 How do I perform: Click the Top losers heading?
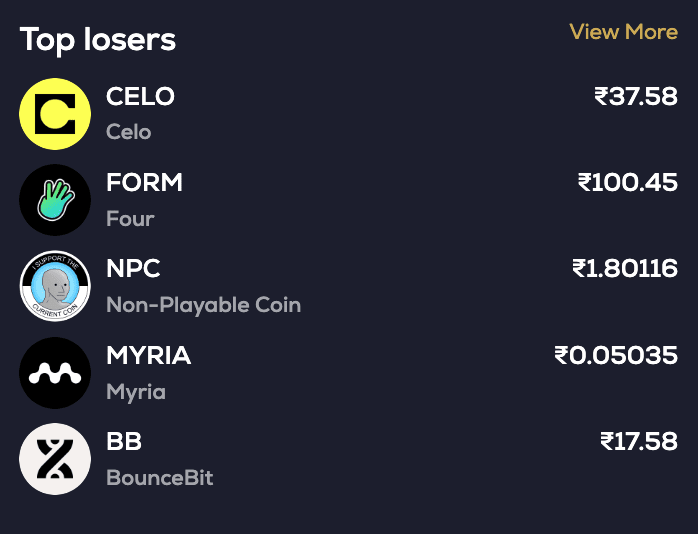coord(98,40)
